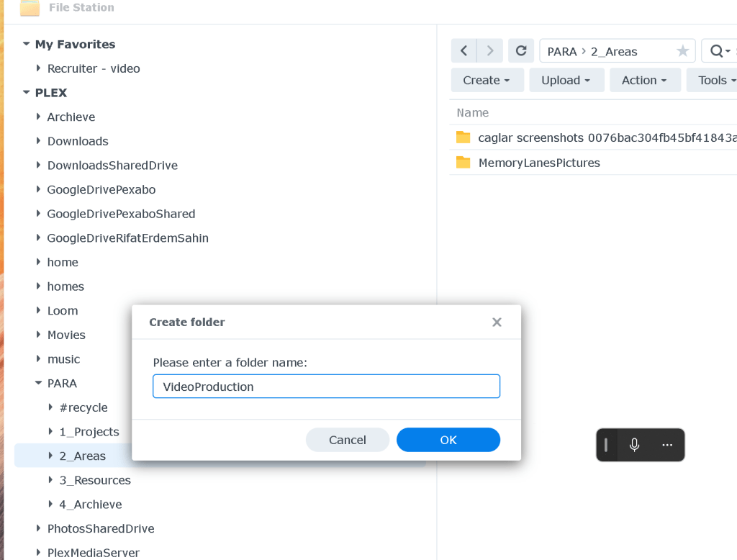Expand the Downloads folder arrow
The height and width of the screenshot is (560, 737).
click(39, 141)
